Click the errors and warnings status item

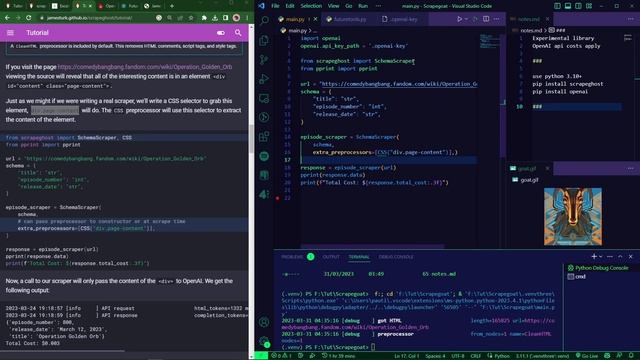pyautogui.click(x=281, y=356)
